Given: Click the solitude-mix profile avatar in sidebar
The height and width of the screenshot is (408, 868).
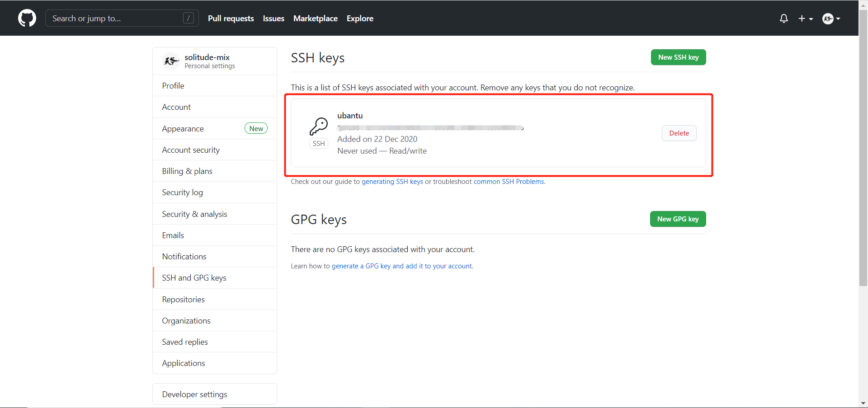Looking at the screenshot, I should [171, 61].
